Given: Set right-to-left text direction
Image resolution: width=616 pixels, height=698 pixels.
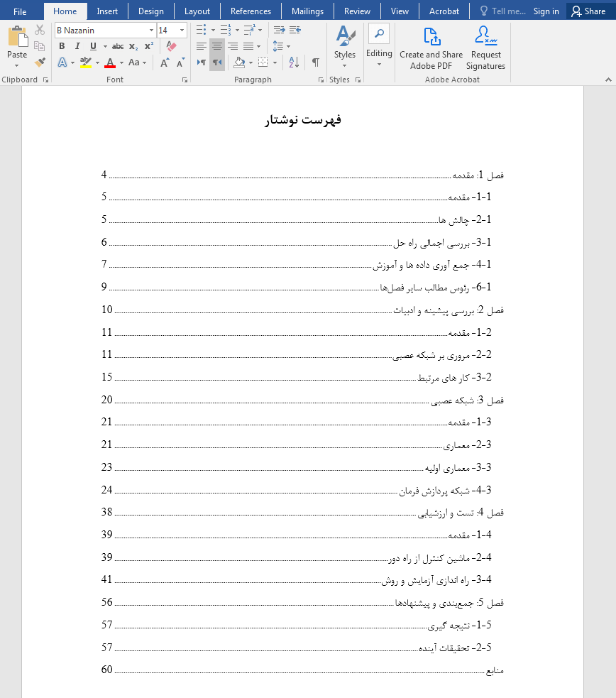Looking at the screenshot, I should click(x=217, y=62).
